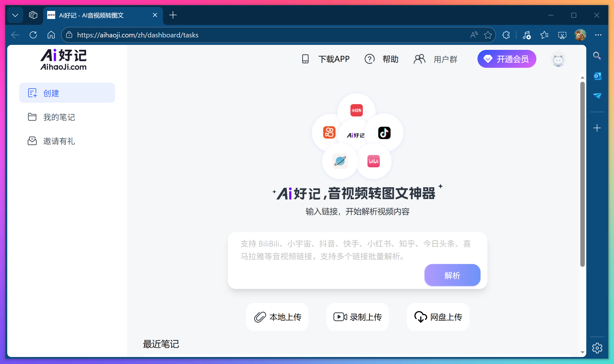Open Edge sidebar settings gear
Screen dimensions: 614x364
coord(597,348)
